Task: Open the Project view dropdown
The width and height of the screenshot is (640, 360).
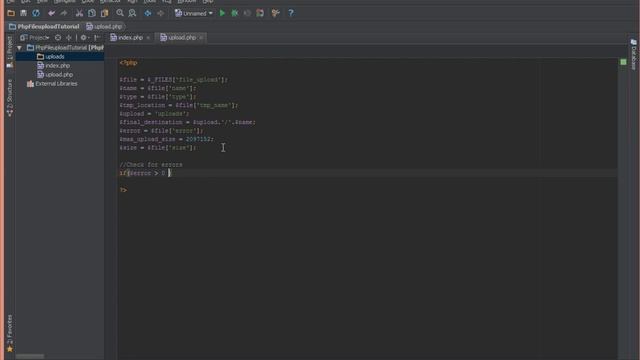Action: [x=35, y=38]
